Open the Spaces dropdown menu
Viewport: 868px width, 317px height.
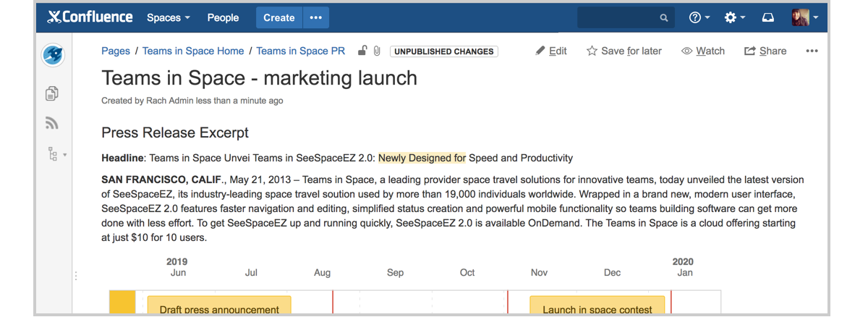[x=169, y=18]
